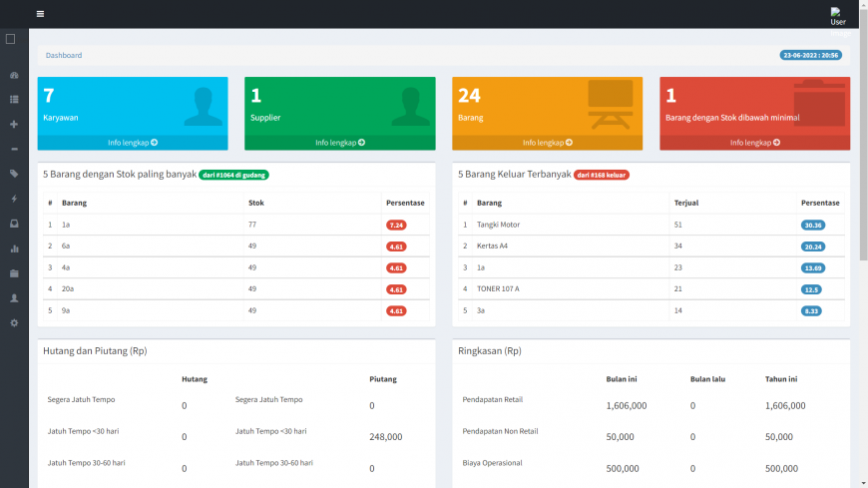Open the dashboard gauge sidebar icon
Screen dimensions: 868x488
click(14, 75)
